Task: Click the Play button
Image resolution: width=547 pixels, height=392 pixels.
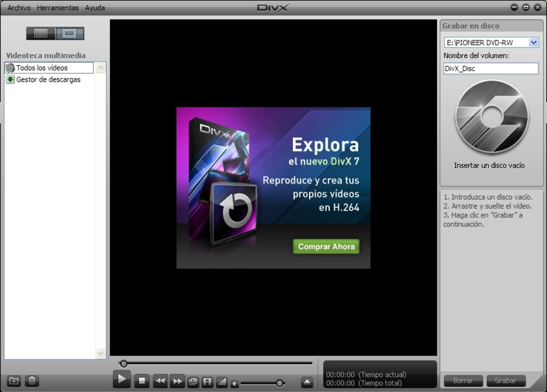Action: click(x=122, y=379)
